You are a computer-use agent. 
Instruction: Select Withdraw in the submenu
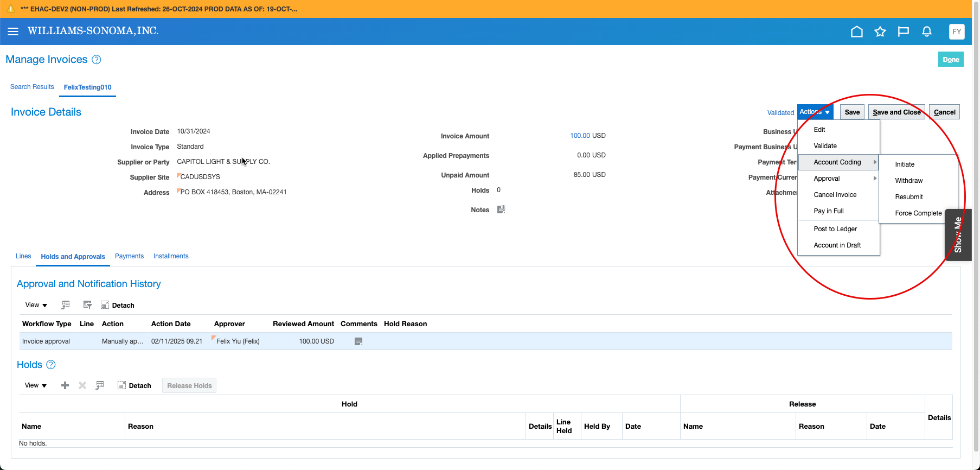point(909,181)
